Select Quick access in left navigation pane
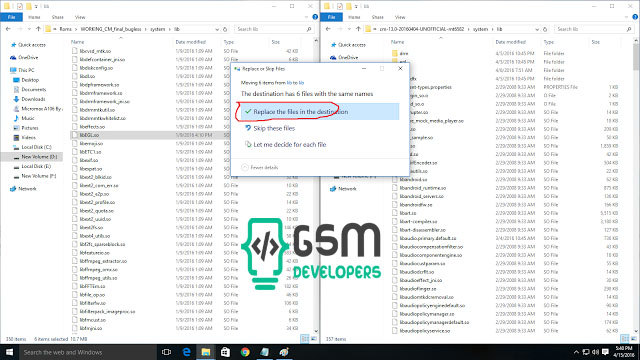 point(32,45)
